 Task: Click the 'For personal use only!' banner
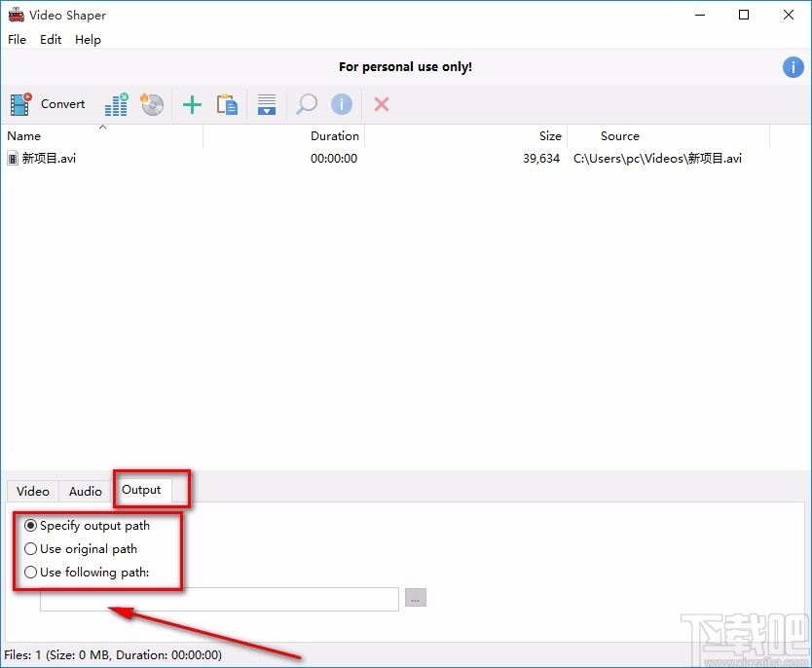(405, 67)
